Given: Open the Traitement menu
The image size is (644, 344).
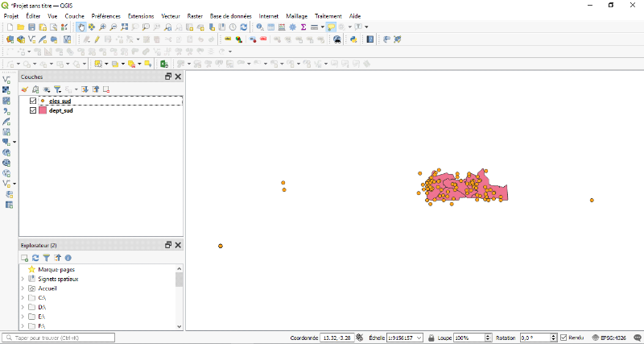Looking at the screenshot, I should [328, 16].
